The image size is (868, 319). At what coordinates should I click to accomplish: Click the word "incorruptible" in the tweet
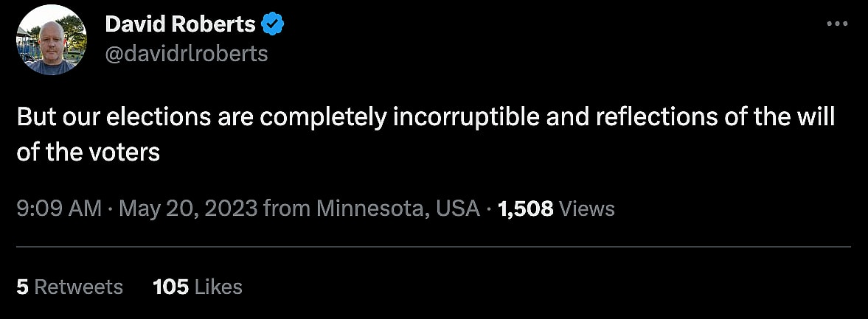pos(461,119)
